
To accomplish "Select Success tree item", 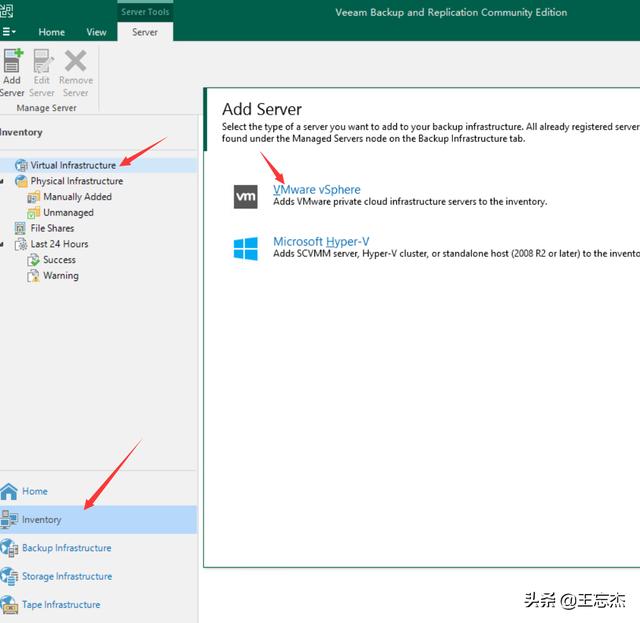I will coord(59,260).
